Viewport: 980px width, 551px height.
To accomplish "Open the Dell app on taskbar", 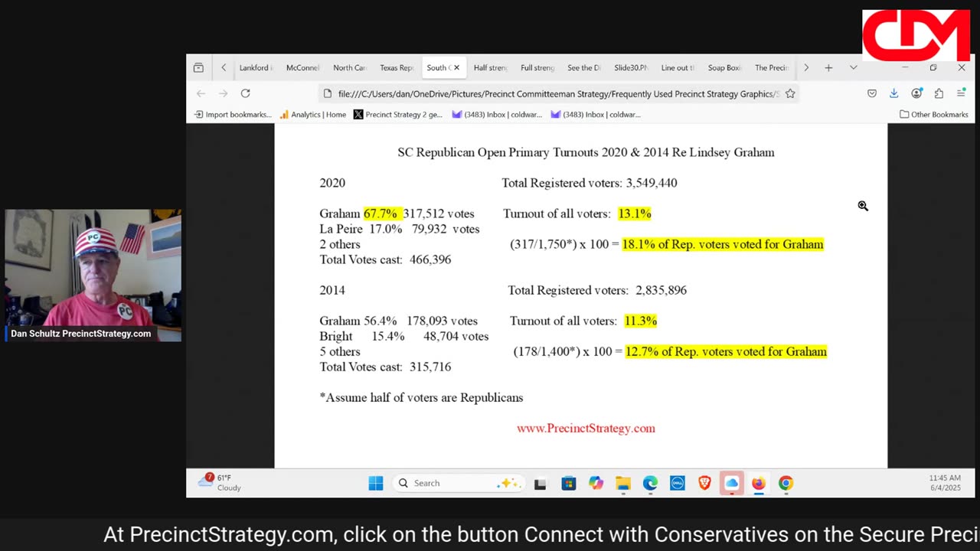I will tap(678, 483).
